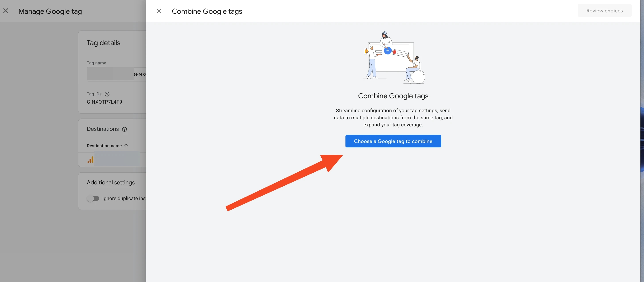
Task: Close the Manage Google tag window
Action: click(x=6, y=11)
